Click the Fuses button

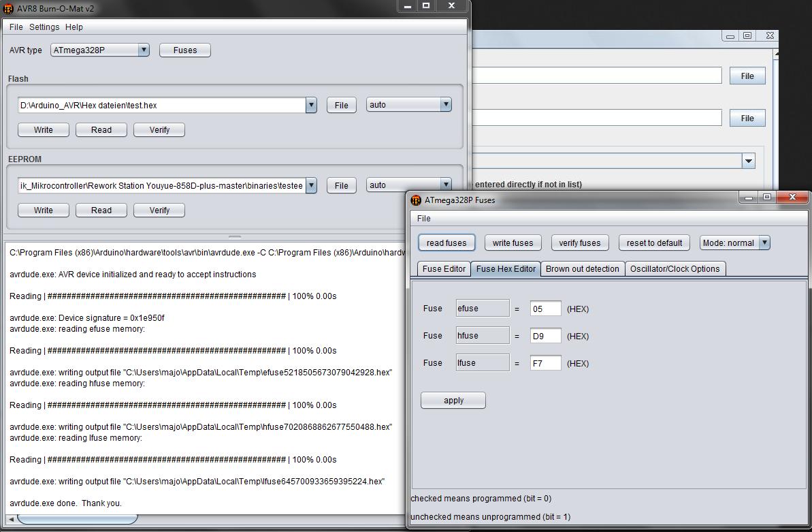tap(185, 50)
